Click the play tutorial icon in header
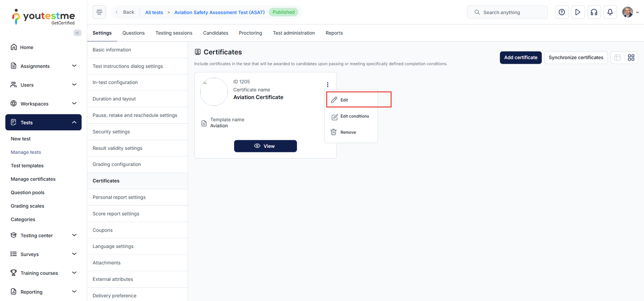This screenshot has width=644, height=301. point(578,12)
